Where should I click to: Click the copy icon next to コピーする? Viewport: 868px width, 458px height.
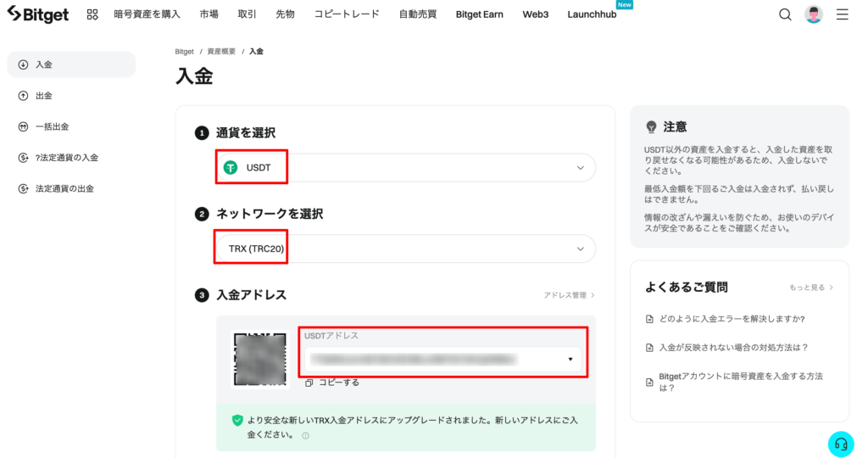click(x=309, y=383)
